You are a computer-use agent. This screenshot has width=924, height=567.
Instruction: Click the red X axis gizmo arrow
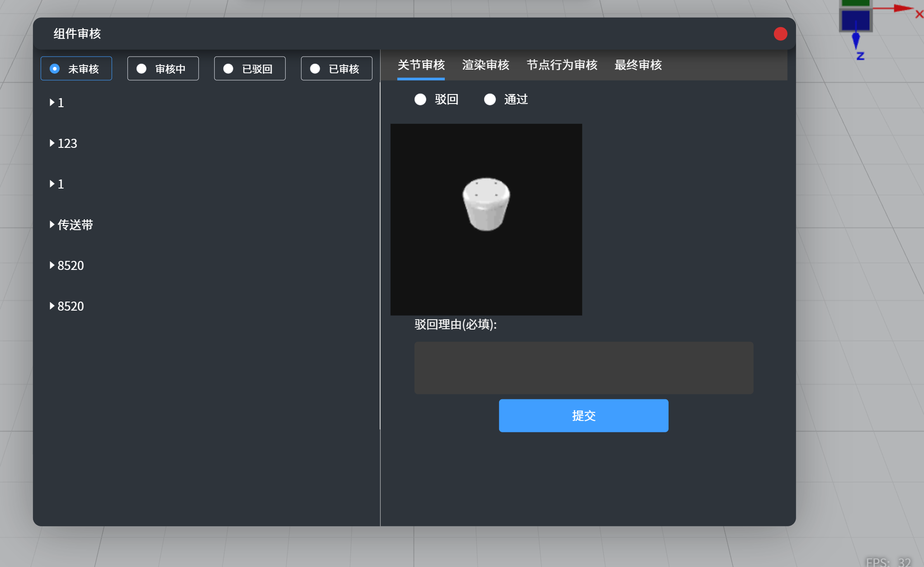click(x=902, y=9)
